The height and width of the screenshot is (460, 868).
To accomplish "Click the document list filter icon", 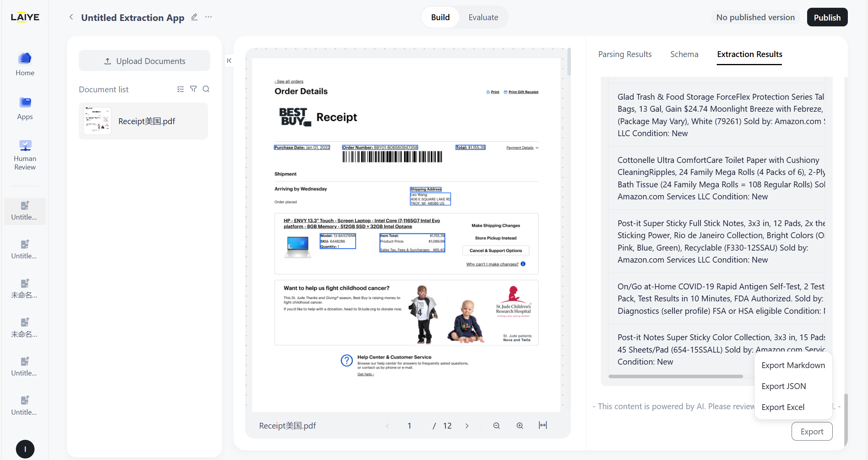I will [193, 89].
